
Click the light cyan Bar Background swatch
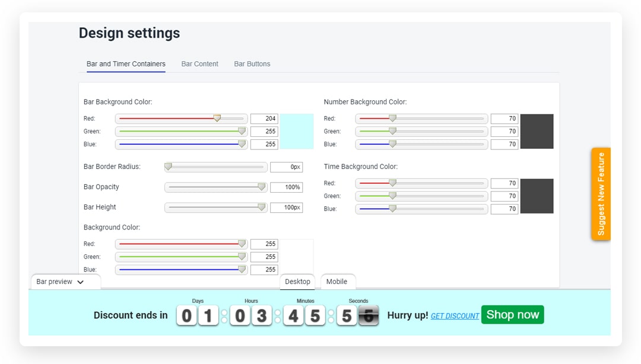tap(297, 131)
